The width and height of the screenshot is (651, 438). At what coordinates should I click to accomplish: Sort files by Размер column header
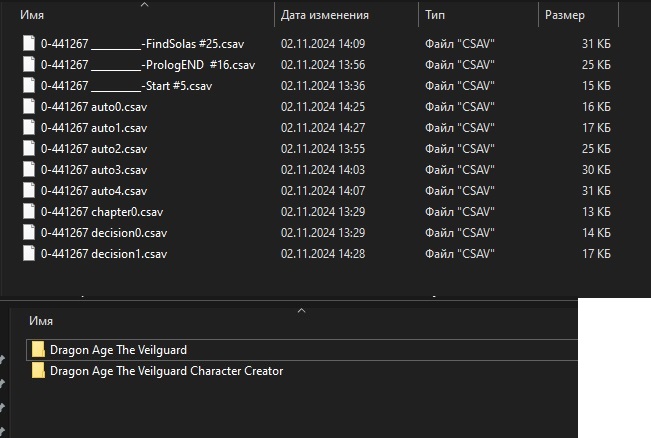point(565,15)
